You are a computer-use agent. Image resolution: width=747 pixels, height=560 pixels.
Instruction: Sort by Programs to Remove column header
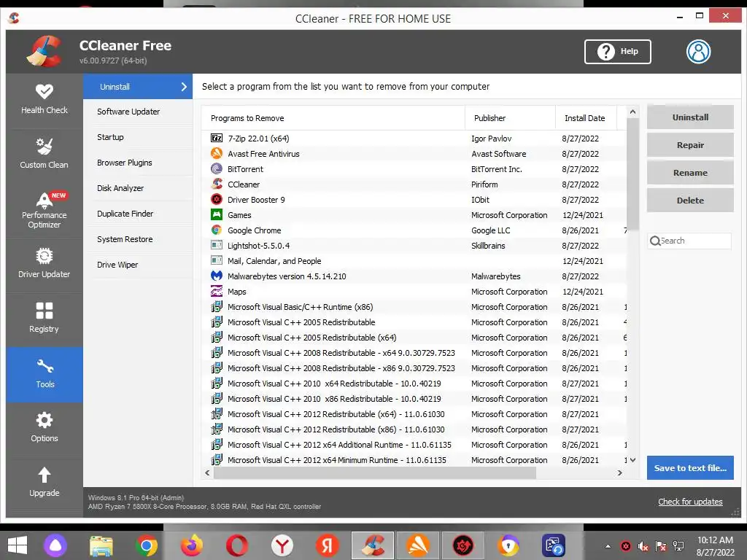click(x=333, y=118)
